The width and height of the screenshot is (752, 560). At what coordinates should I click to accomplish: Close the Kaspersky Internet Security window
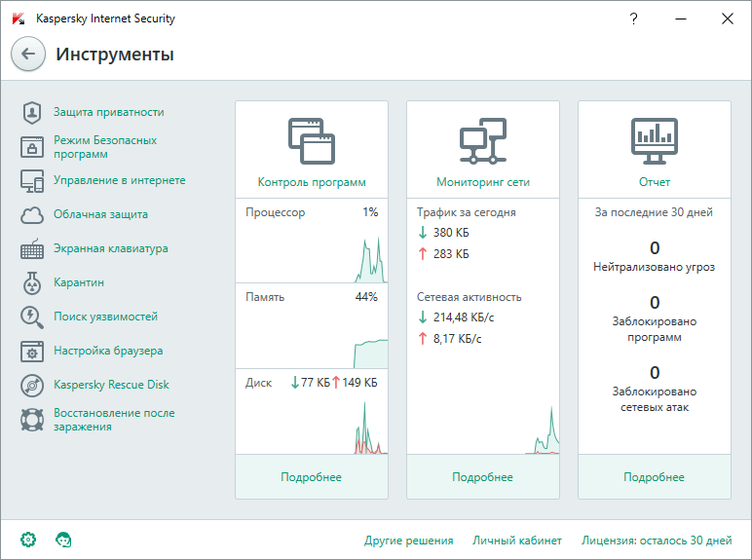click(x=727, y=19)
